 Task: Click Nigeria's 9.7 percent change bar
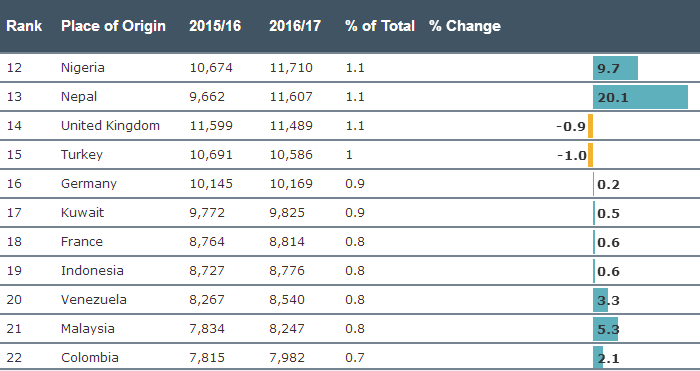point(615,68)
